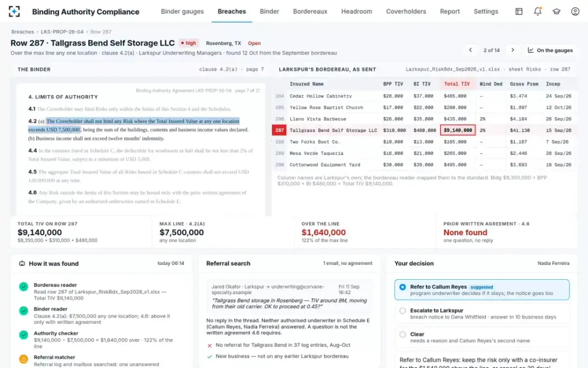Image resolution: width=588 pixels, height=368 pixels.
Task: Open the graduation cap help icon
Action: (x=557, y=11)
